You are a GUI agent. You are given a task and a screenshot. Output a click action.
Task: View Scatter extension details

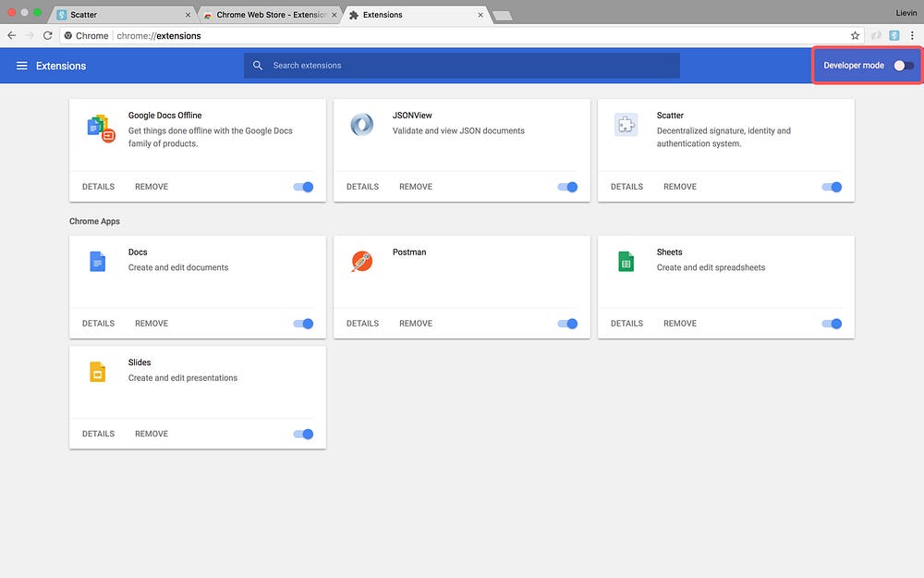(626, 187)
